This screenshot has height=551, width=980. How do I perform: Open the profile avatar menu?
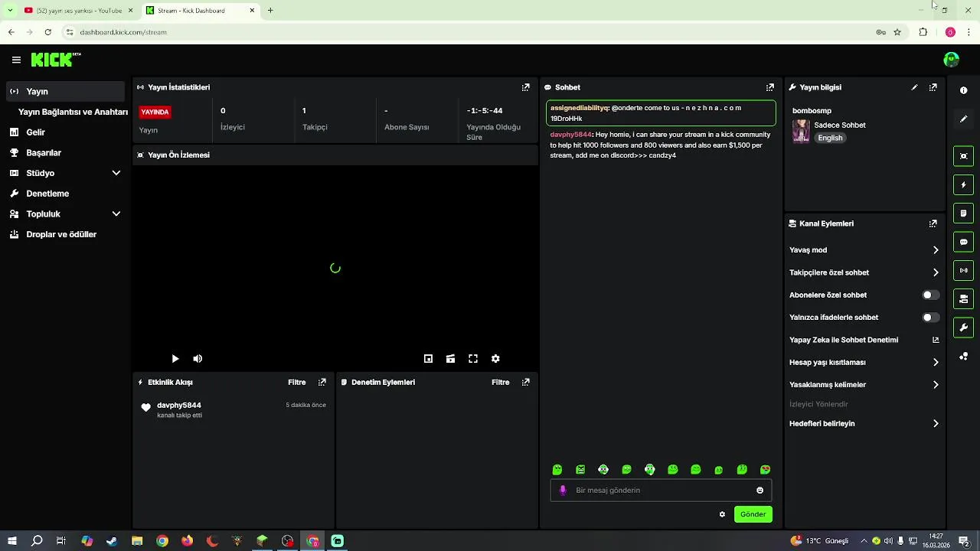[951, 60]
